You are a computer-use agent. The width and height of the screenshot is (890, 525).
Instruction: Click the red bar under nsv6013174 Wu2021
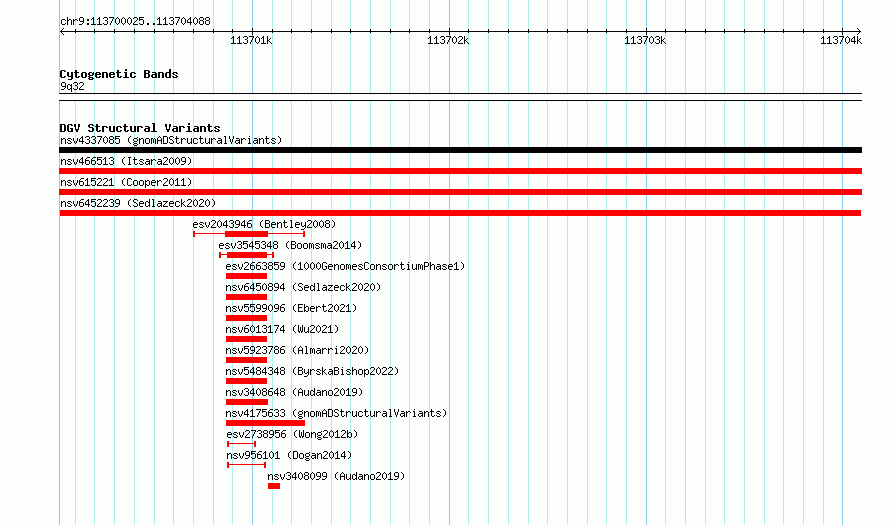pyautogui.click(x=246, y=339)
